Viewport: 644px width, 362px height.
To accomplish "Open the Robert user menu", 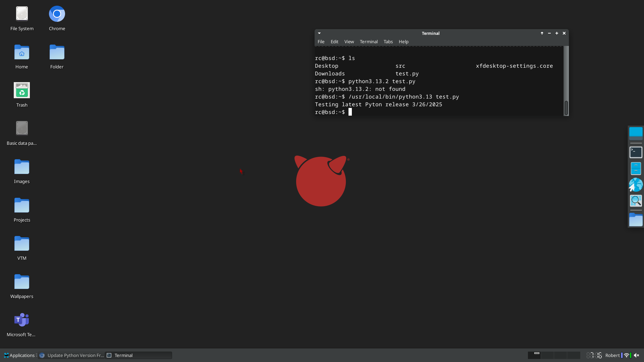I will [x=612, y=355].
